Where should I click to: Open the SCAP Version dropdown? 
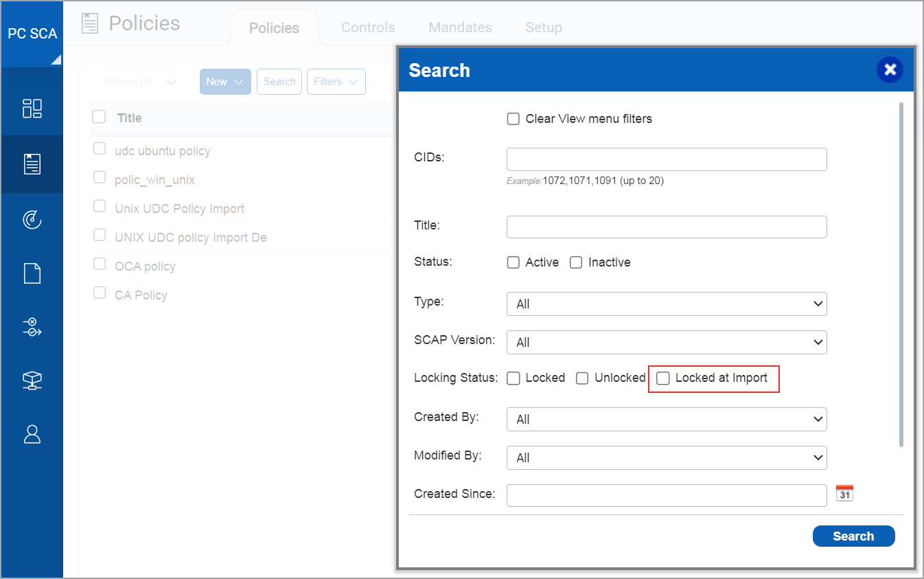tap(666, 342)
